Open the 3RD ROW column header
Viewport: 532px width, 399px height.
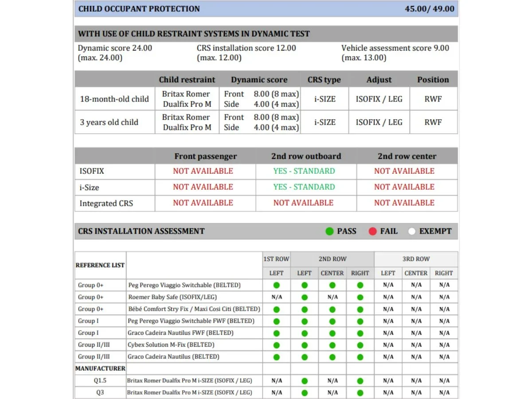[416, 259]
